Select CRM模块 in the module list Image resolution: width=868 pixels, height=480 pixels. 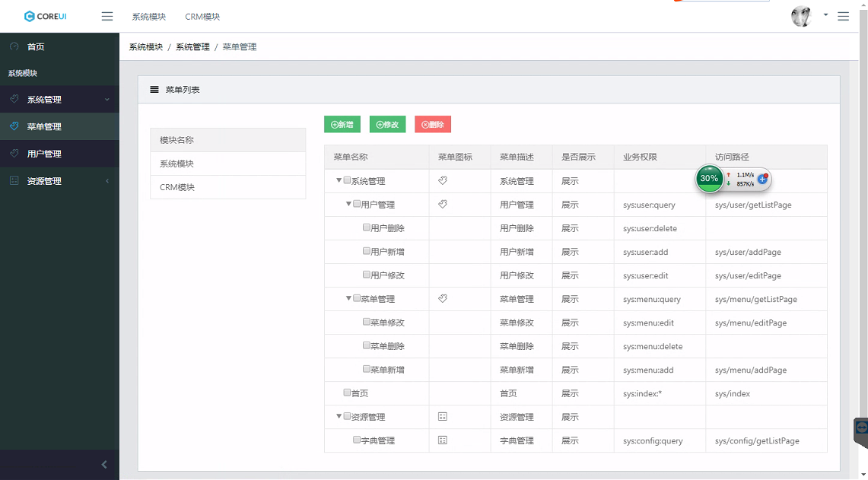click(x=227, y=187)
